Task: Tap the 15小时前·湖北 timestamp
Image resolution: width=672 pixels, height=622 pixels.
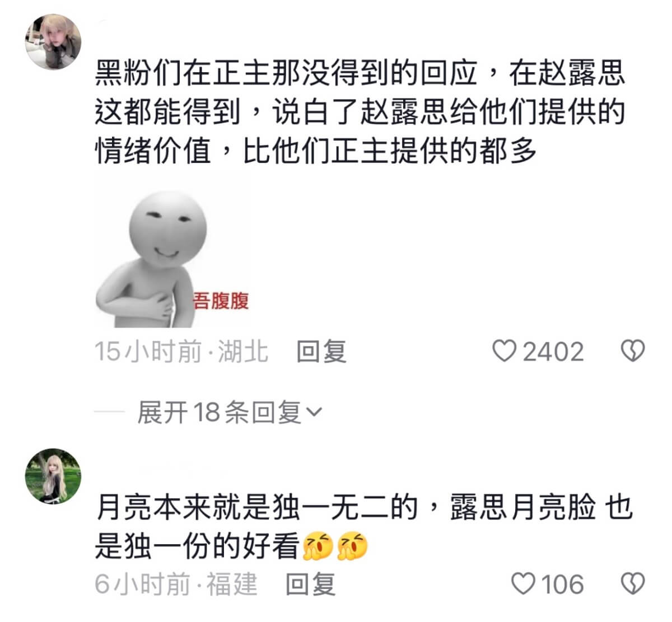Action: (x=181, y=352)
